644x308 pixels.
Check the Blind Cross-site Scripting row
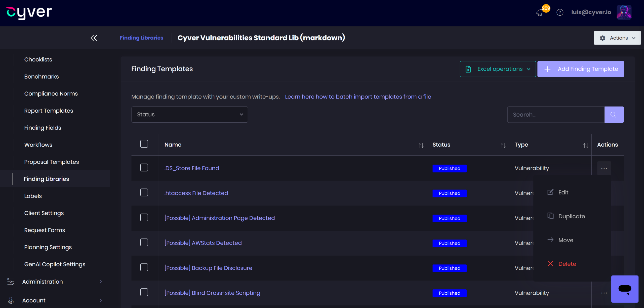pos(144,292)
